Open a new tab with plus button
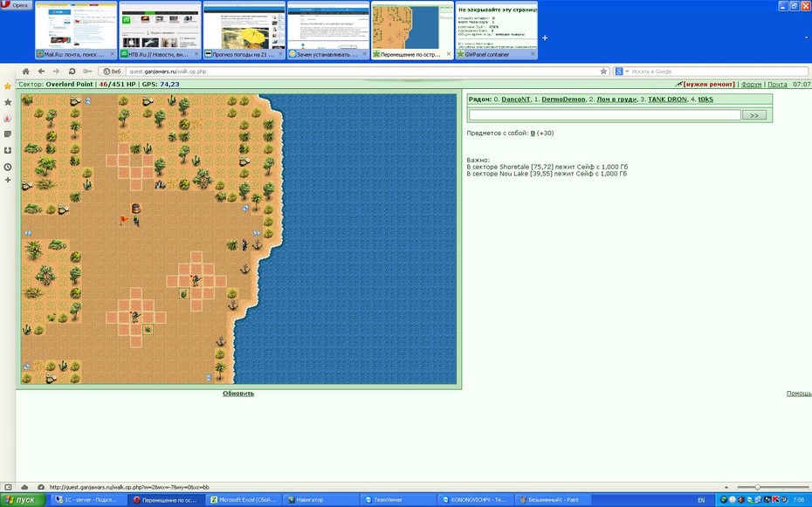Viewport: 812px width, 507px height. 545,38
